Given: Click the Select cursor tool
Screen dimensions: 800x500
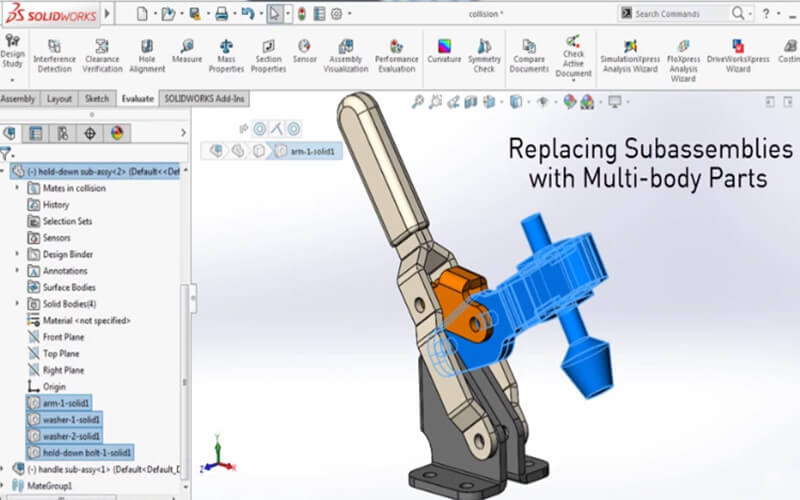Looking at the screenshot, I should pos(274,14).
